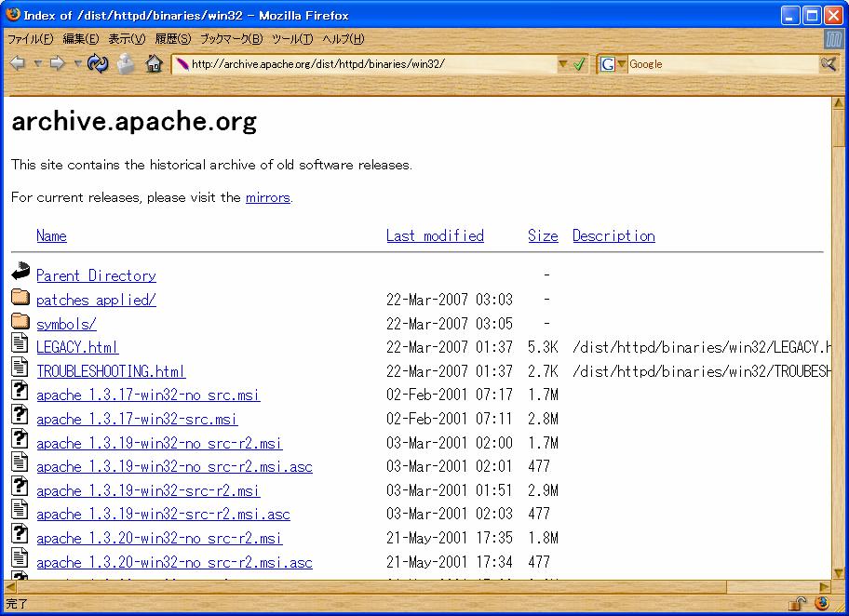The width and height of the screenshot is (849, 616).
Task: Click the vertical scrollbar down arrow
Action: [x=839, y=569]
